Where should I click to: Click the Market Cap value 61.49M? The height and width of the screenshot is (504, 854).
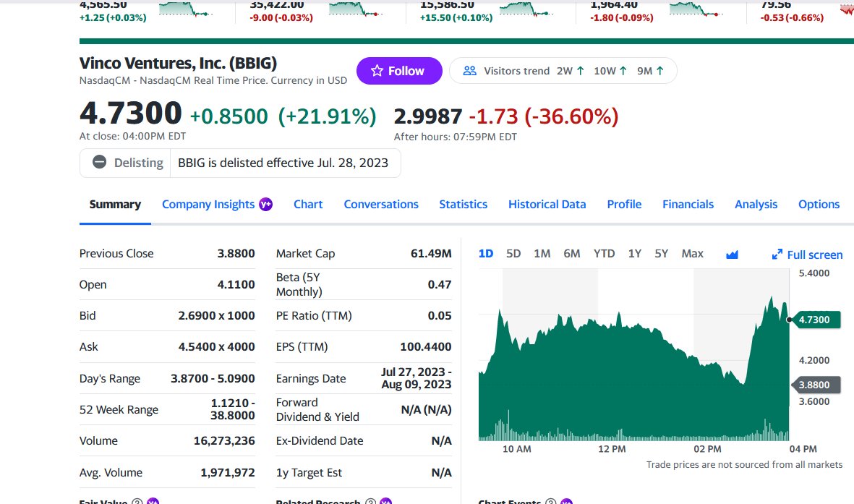point(431,253)
